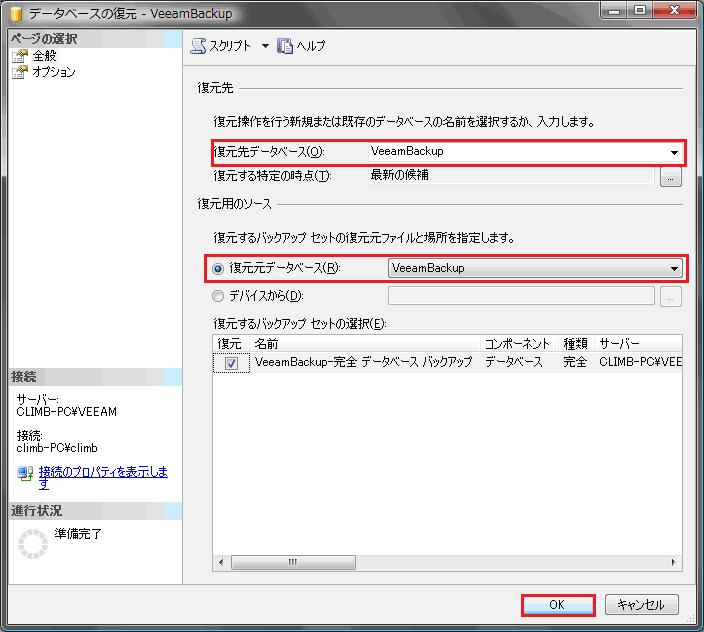Viewport: 704px width, 632px height.
Task: Click the キャンセル button
Action: tap(641, 605)
